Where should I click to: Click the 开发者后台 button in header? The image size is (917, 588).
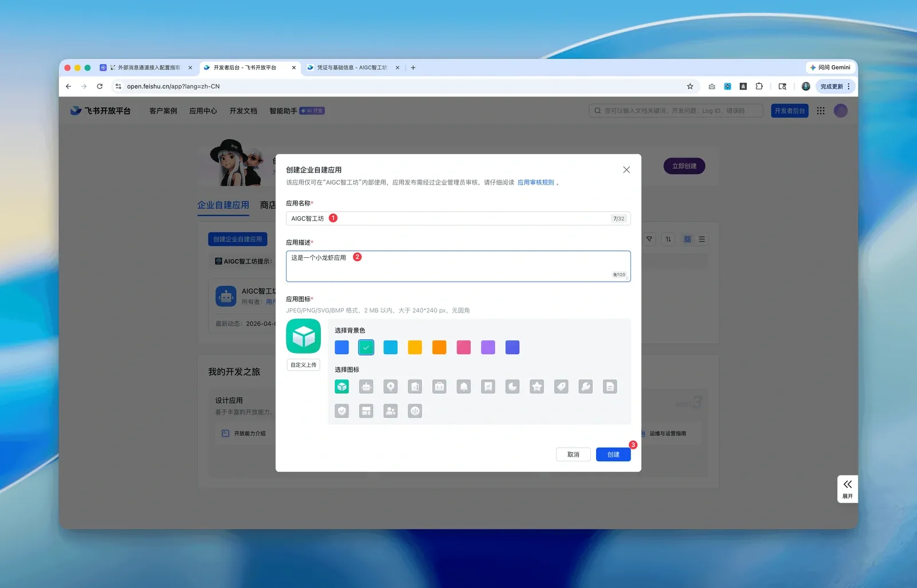(x=790, y=111)
